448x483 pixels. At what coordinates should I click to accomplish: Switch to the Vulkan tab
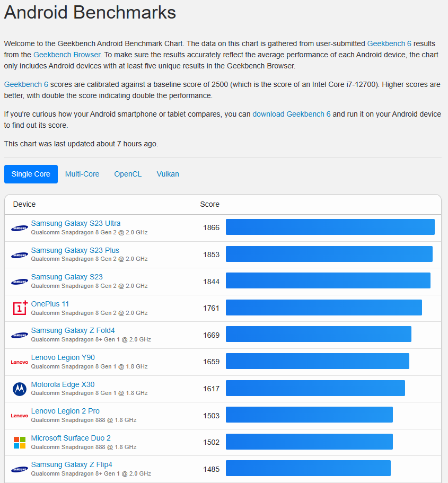tap(168, 174)
